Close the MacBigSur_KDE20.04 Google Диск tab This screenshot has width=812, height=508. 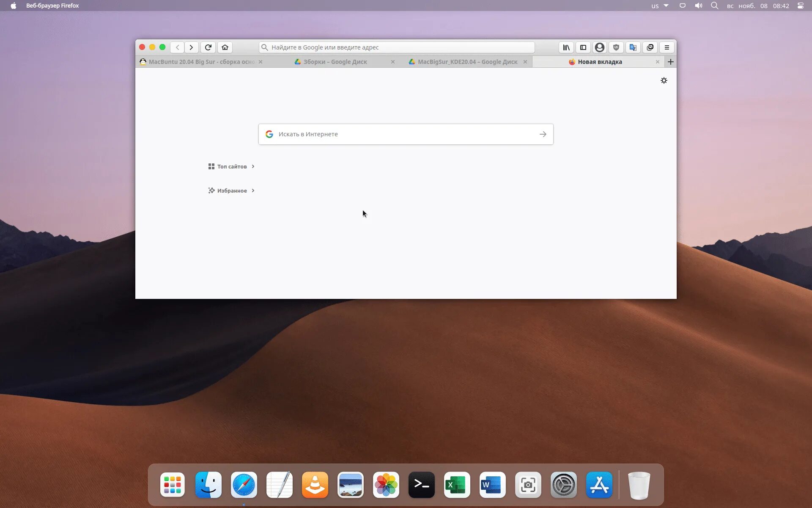525,62
